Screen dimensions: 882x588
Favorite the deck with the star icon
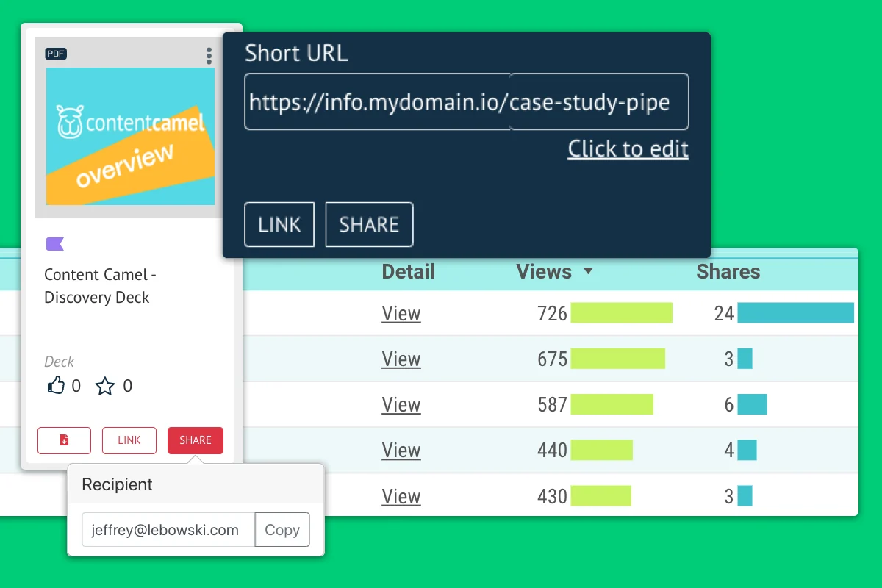[x=105, y=386]
